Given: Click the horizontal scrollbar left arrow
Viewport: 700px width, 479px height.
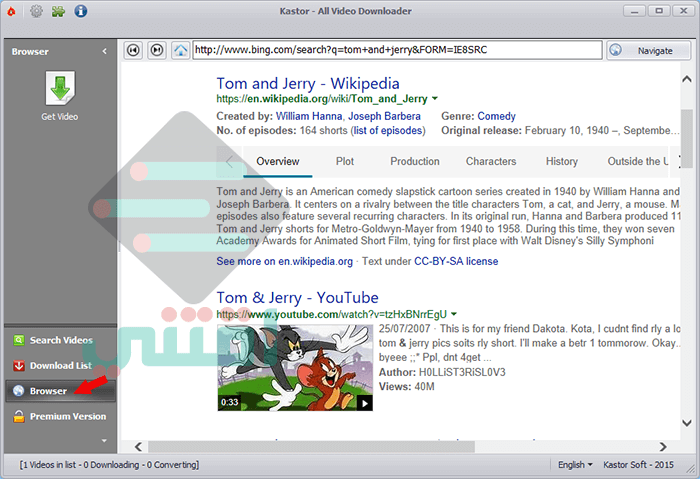Looking at the screenshot, I should pyautogui.click(x=138, y=446).
